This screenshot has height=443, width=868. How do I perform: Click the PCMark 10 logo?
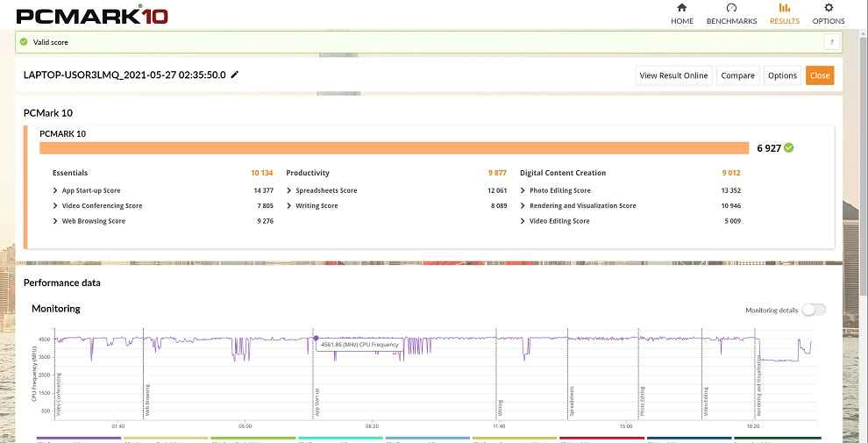pyautogui.click(x=92, y=14)
